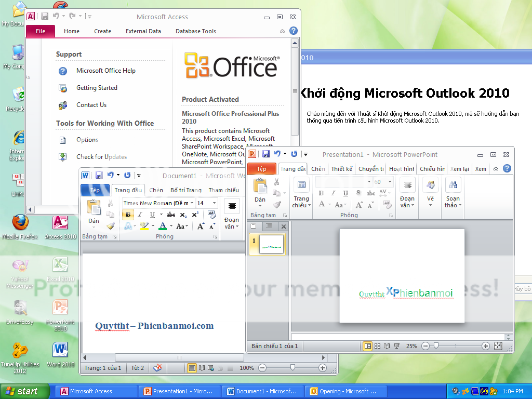Toggle Superscript in the Word ribbon
The width and height of the screenshot is (532, 399).
click(x=195, y=215)
